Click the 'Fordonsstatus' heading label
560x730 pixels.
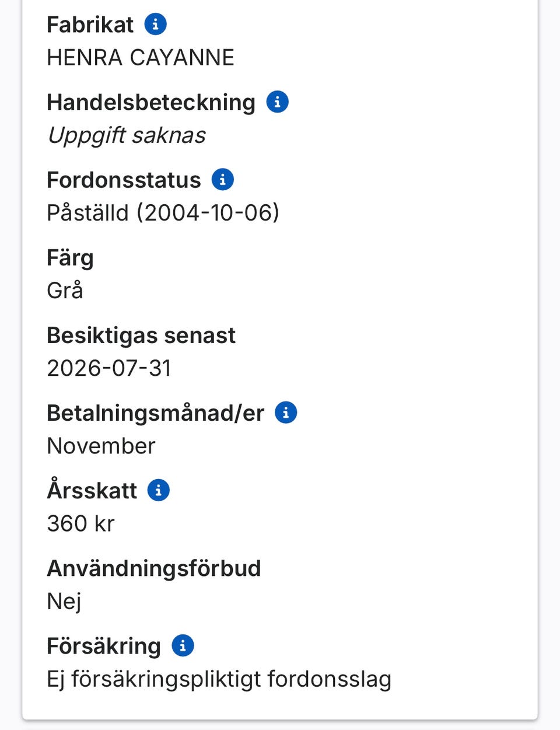[124, 180]
